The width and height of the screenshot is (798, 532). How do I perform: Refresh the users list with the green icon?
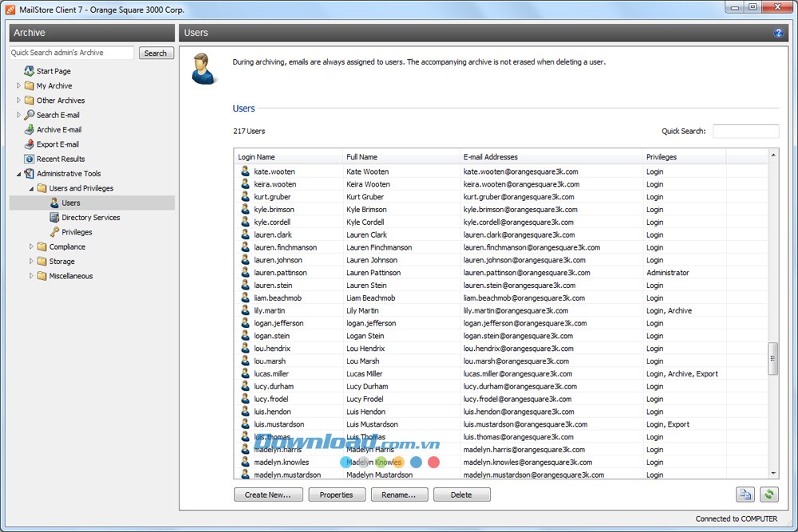(x=768, y=495)
